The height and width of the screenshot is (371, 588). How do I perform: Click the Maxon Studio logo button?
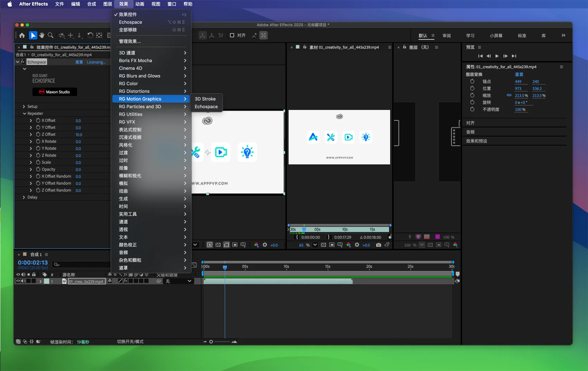[55, 92]
